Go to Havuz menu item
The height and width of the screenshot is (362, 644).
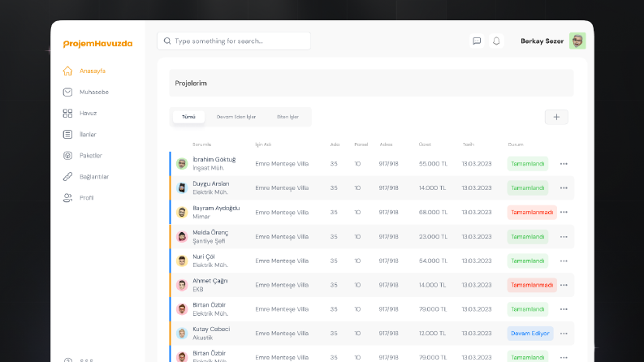click(88, 114)
